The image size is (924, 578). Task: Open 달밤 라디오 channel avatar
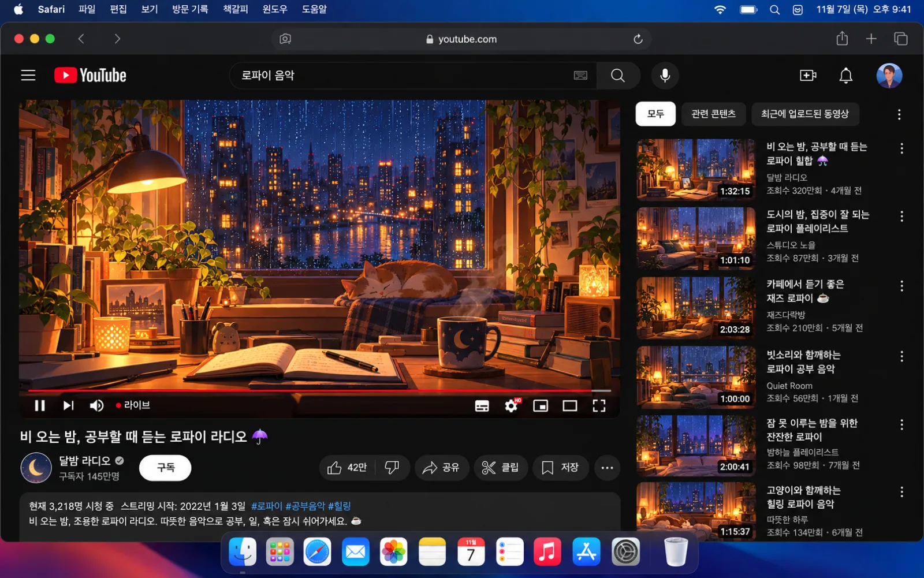[36, 468]
